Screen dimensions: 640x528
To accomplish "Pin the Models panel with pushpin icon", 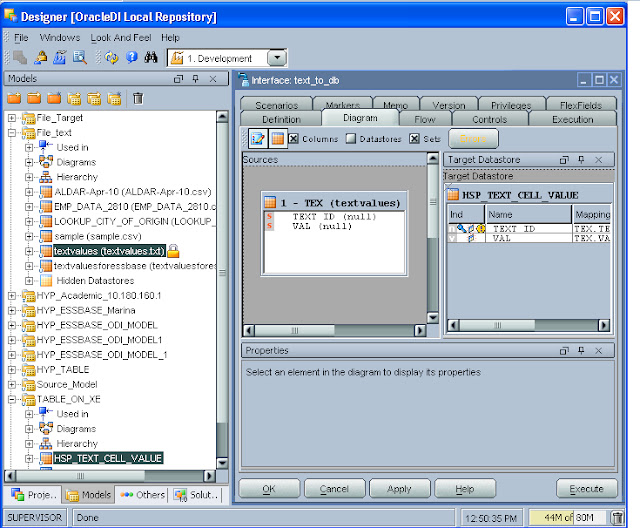I will click(196, 78).
